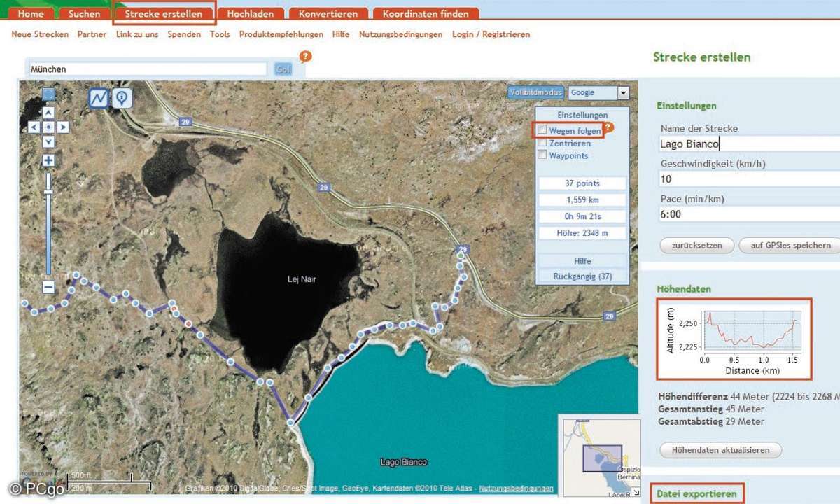Activate the track drawing tool icon

pos(98,99)
